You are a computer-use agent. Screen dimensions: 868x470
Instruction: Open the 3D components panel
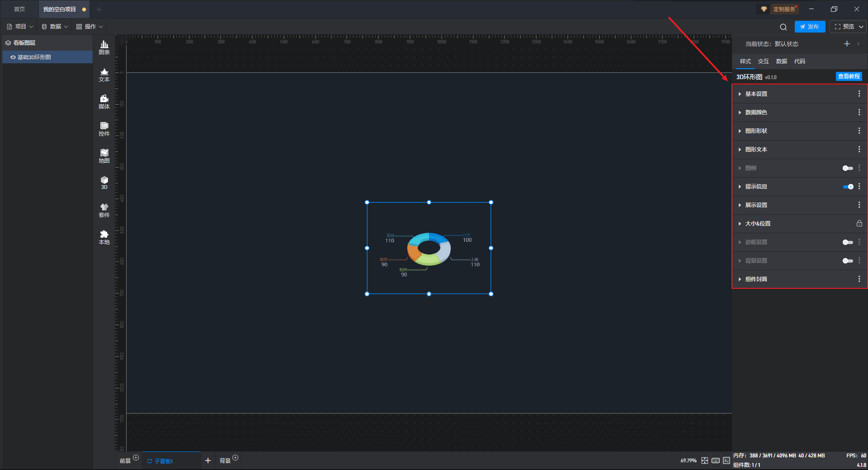point(104,183)
